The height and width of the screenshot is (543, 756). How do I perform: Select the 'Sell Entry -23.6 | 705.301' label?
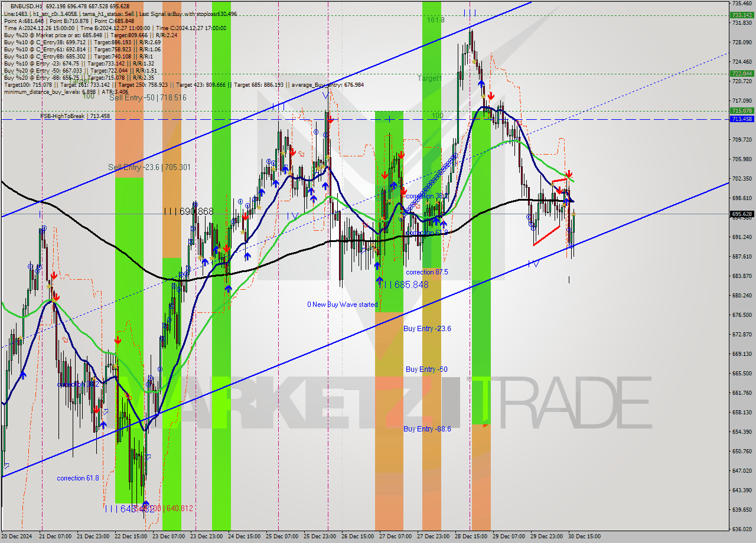coord(149,167)
